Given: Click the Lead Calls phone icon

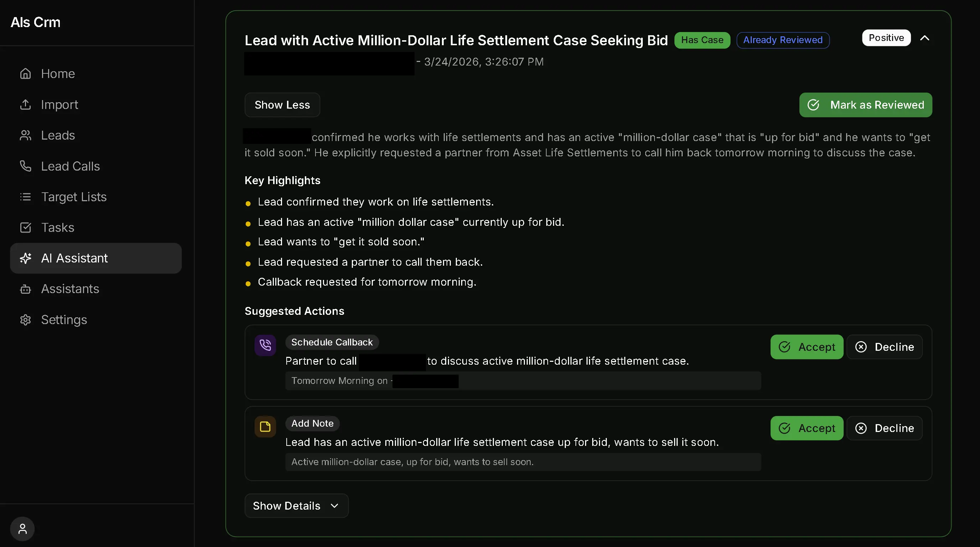Looking at the screenshot, I should coord(25,166).
